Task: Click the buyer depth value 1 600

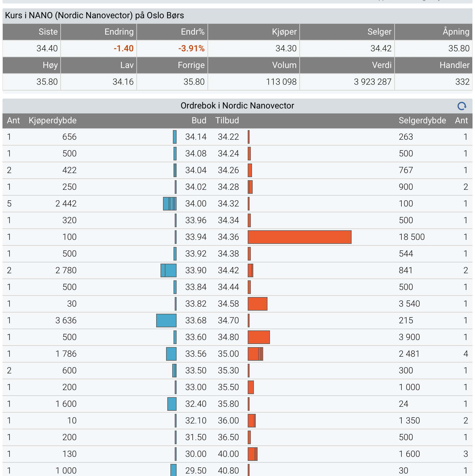Action: [66, 404]
